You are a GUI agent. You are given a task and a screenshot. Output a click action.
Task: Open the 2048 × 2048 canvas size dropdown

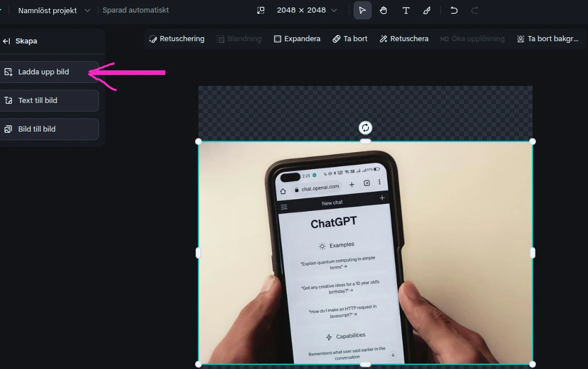point(307,10)
